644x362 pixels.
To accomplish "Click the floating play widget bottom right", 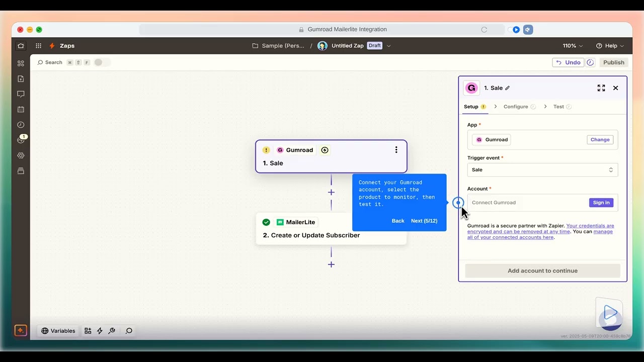I will (609, 314).
